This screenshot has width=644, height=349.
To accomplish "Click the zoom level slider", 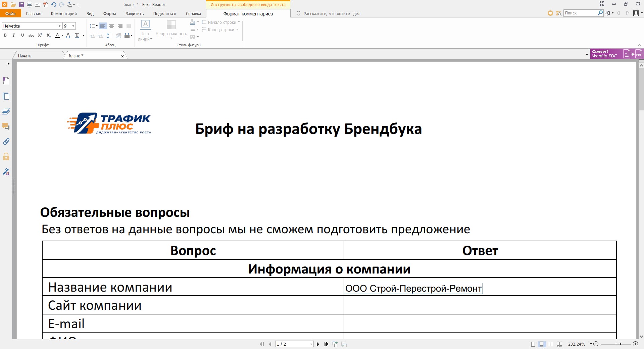I will point(615,344).
